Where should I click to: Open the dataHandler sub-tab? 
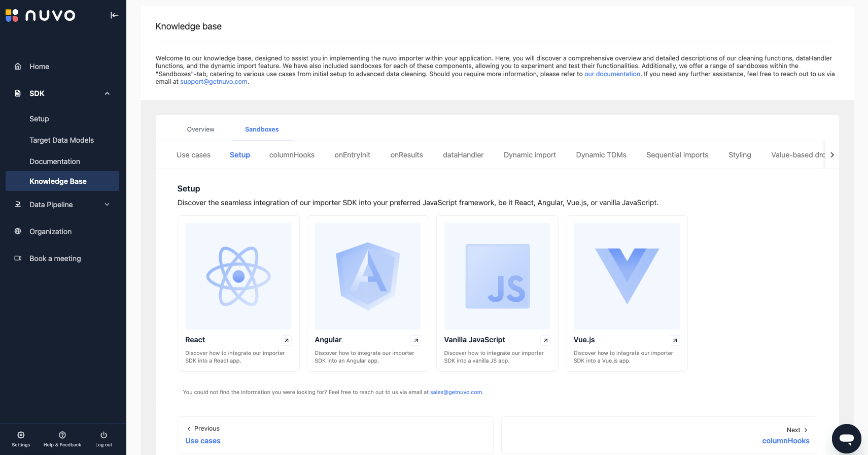pyautogui.click(x=463, y=155)
